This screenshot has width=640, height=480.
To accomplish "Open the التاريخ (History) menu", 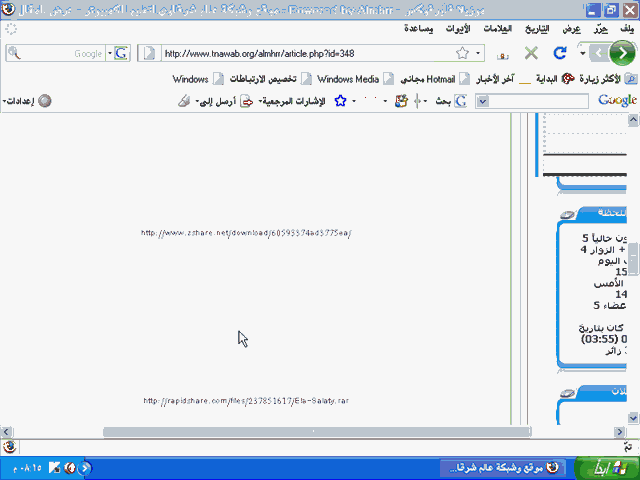I will point(539,28).
